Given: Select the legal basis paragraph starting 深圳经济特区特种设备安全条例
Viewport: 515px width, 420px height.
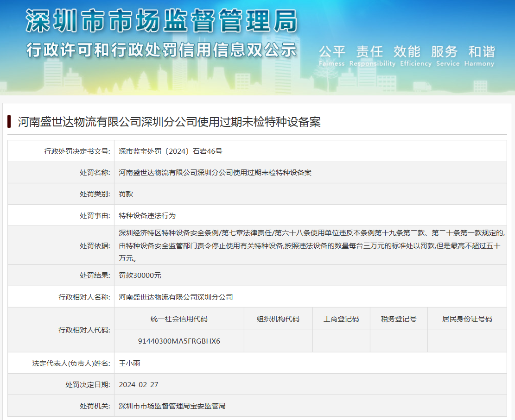Looking at the screenshot, I should [x=312, y=245].
